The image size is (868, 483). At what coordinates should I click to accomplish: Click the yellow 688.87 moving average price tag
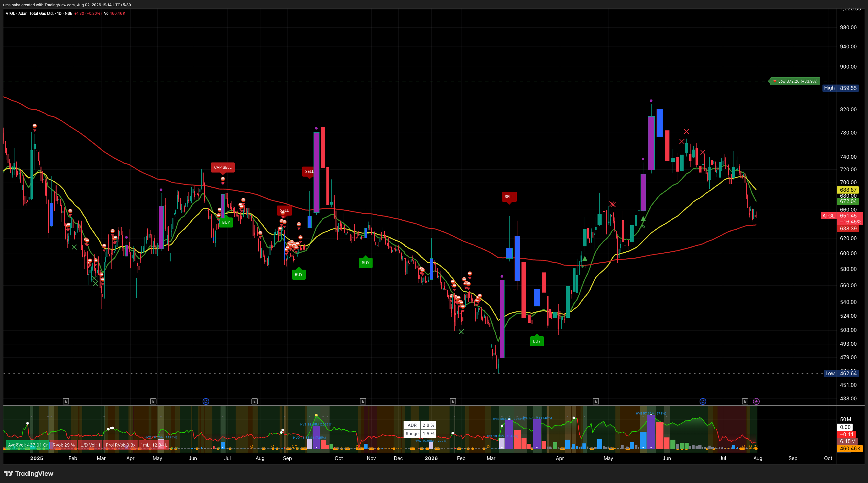(848, 190)
